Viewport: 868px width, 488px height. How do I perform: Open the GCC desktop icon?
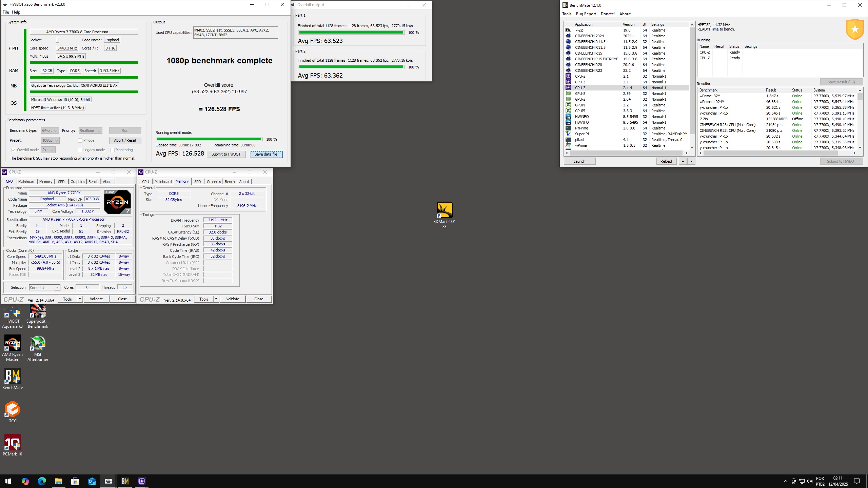(x=13, y=412)
